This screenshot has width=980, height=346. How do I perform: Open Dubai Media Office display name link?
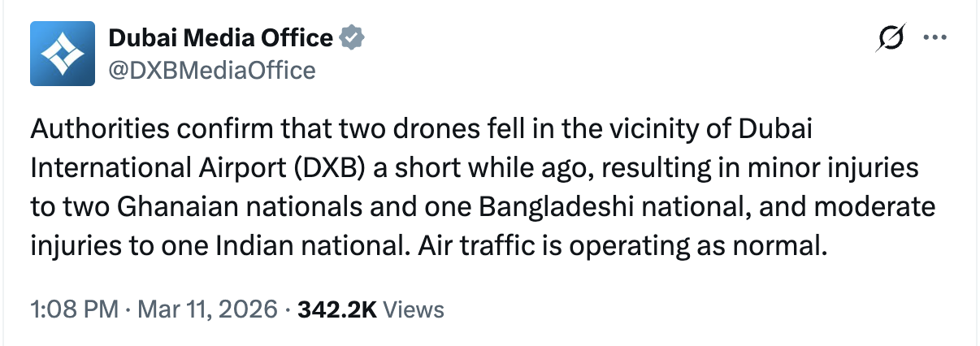tap(220, 37)
